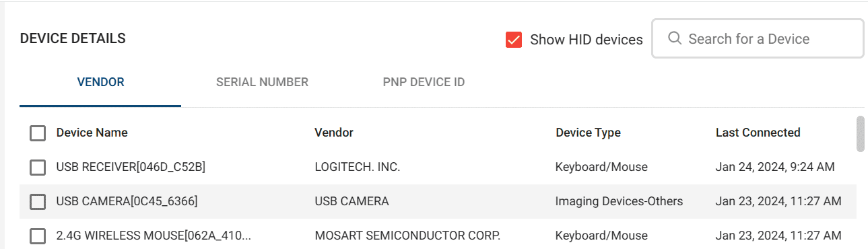Click the vertical scrollbar thumb
Viewport: 868px width, 249px height.
click(x=860, y=134)
